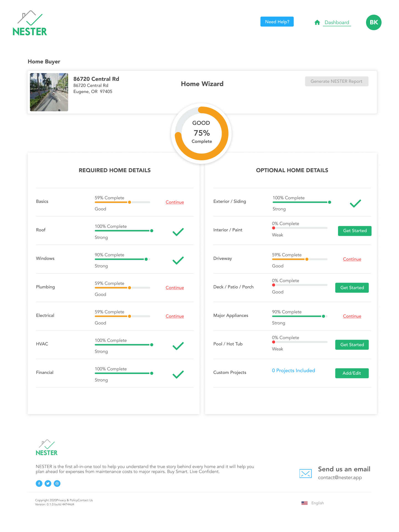Click the Send us an email heading
399x532 pixels.
click(344, 469)
